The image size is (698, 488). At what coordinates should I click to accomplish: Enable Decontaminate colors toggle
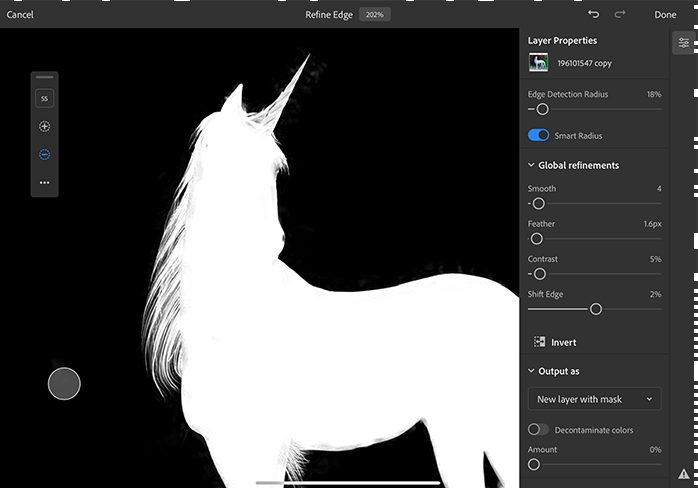click(538, 429)
